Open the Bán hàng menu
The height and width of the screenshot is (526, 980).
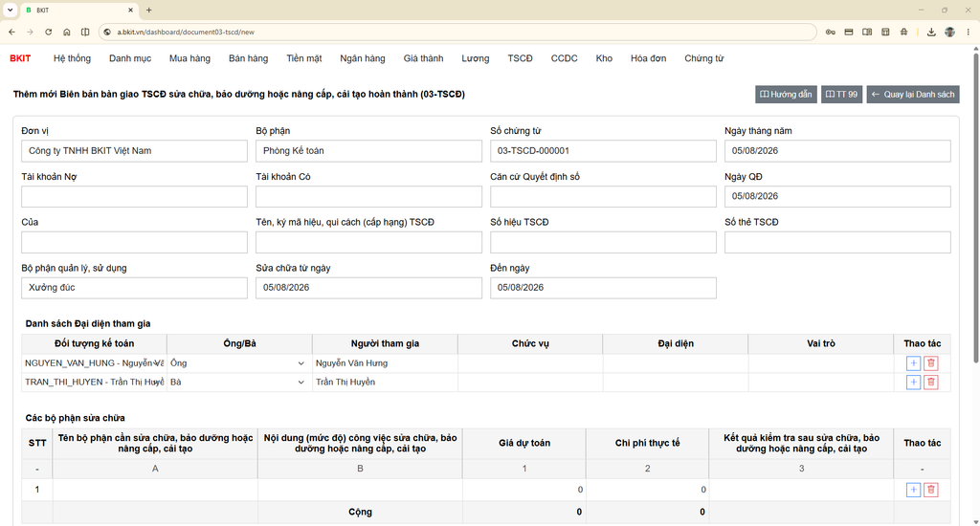[248, 58]
